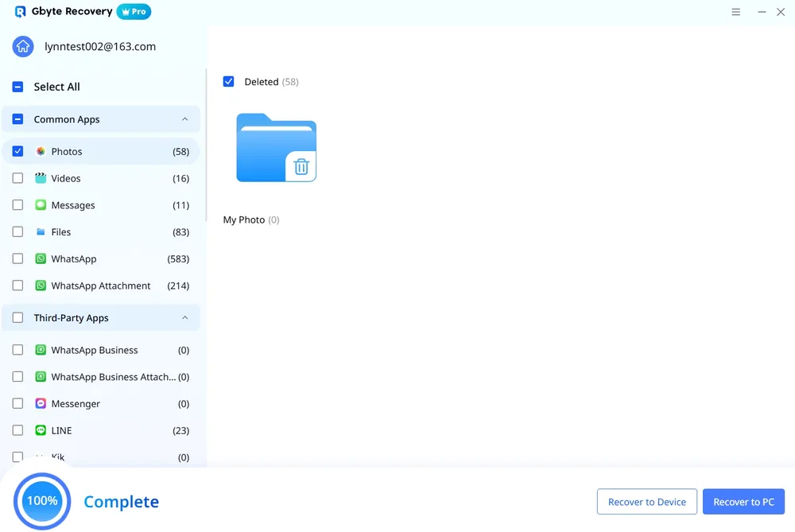Check the Messenger checkbox
The image size is (795, 532).
[17, 404]
